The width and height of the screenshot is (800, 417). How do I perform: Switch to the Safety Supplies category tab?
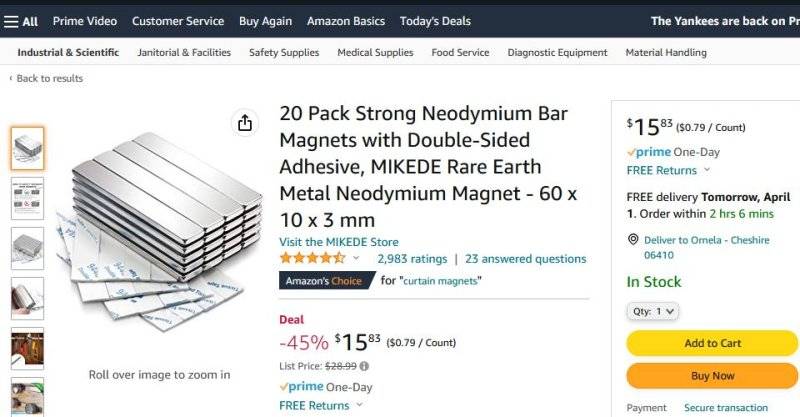pyautogui.click(x=284, y=53)
